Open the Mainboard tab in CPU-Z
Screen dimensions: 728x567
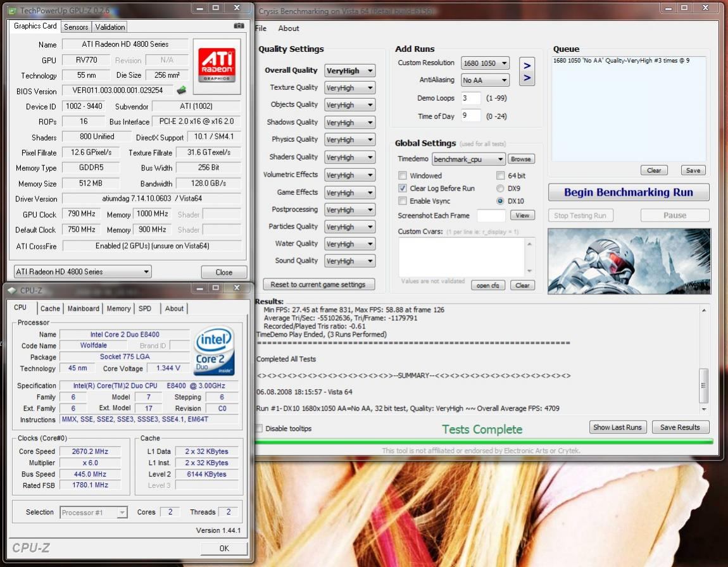pos(84,309)
